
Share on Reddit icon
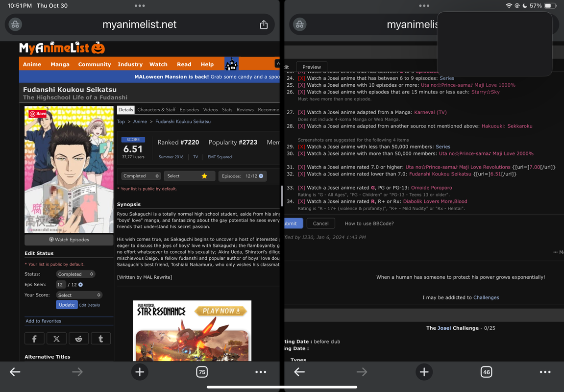tap(78, 339)
